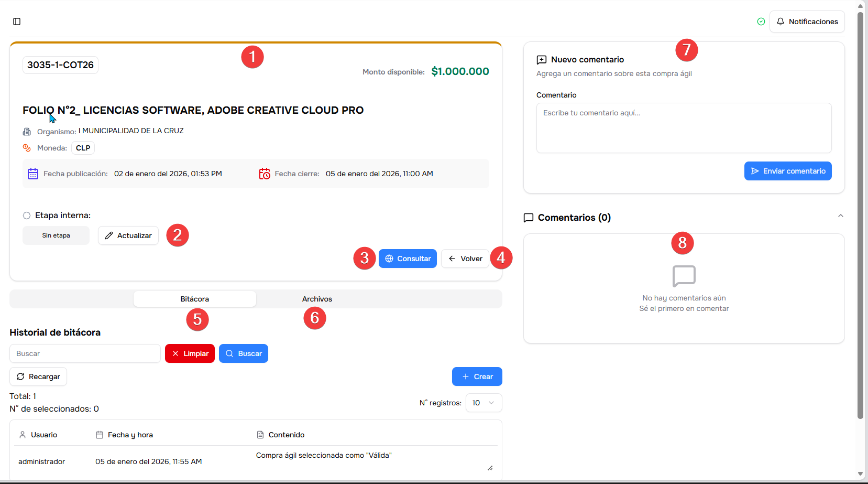This screenshot has width=868, height=484.
Task: Click Actualizar to update the stage
Action: pyautogui.click(x=128, y=235)
